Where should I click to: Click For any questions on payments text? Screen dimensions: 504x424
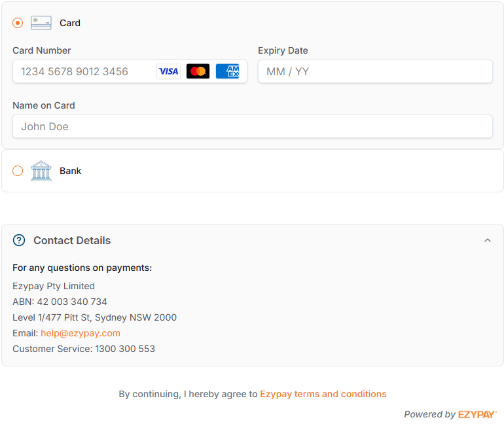[82, 268]
